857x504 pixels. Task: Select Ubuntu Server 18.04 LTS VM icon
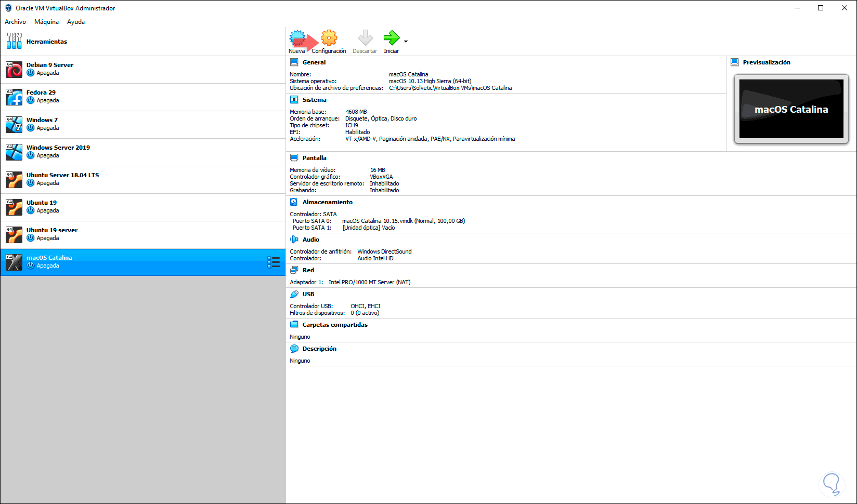pyautogui.click(x=14, y=179)
